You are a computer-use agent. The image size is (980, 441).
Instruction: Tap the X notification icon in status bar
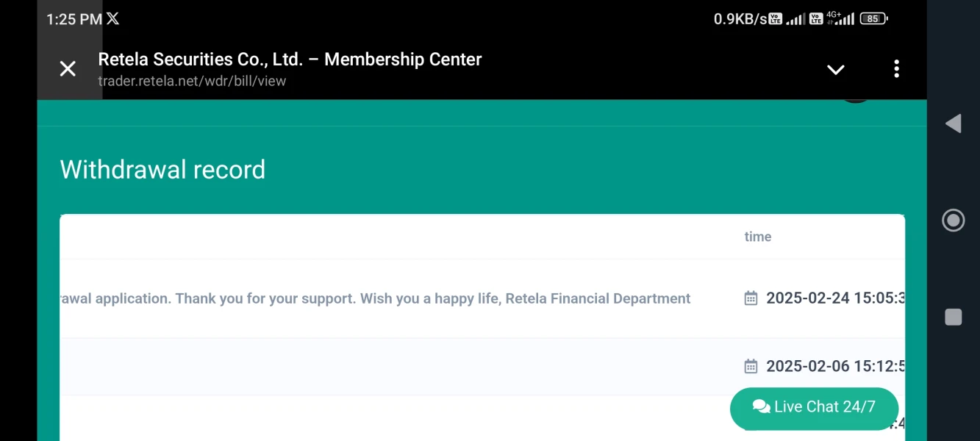pyautogui.click(x=112, y=19)
